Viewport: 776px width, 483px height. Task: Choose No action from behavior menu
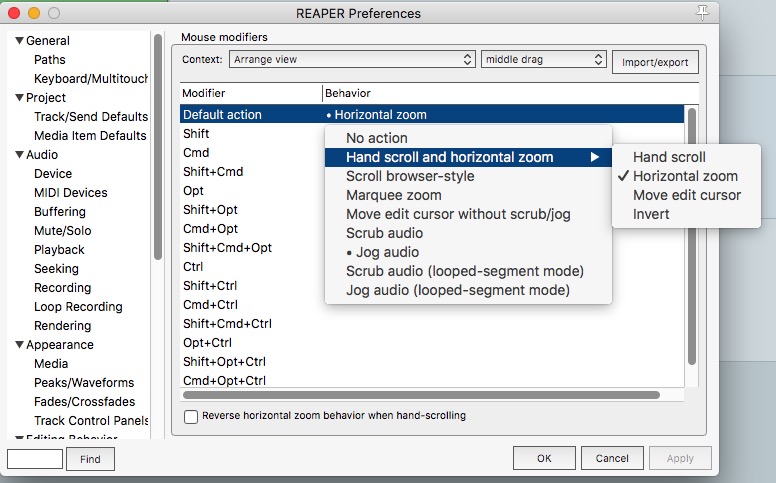tap(468, 138)
